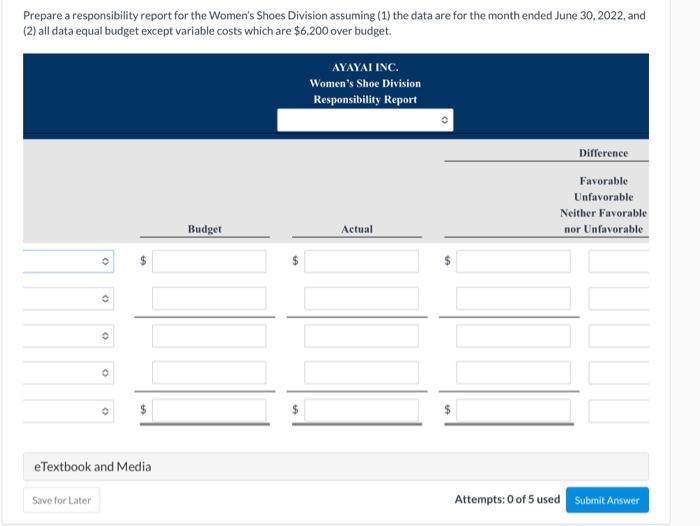700x526 pixels.
Task: Click the total row Difference amount field
Action: click(513, 410)
